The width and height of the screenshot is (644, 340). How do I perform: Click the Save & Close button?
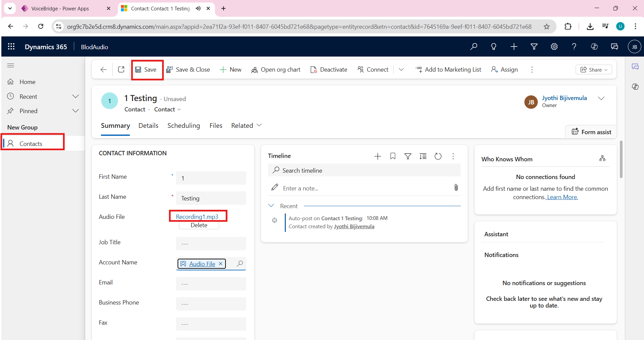tap(188, 70)
